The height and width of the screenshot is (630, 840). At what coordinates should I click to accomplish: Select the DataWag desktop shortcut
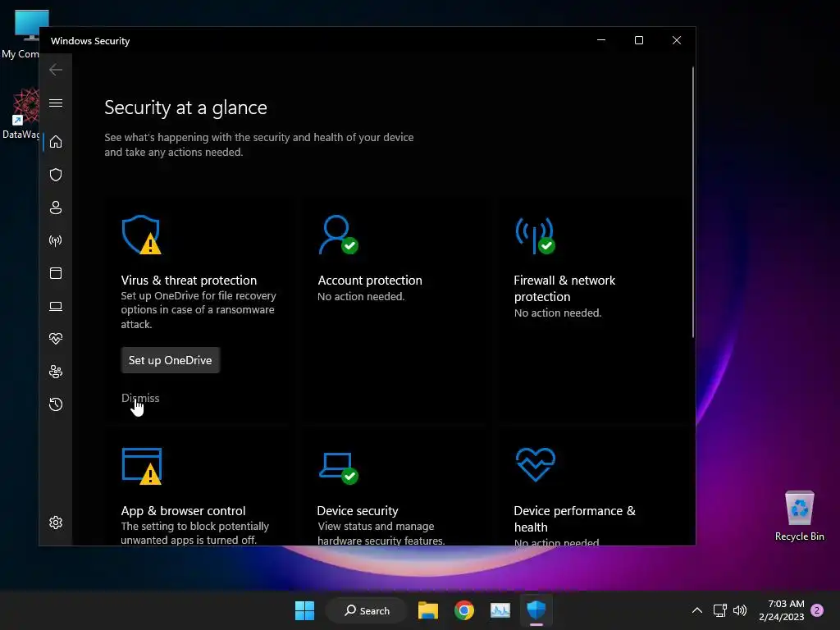tap(21, 113)
